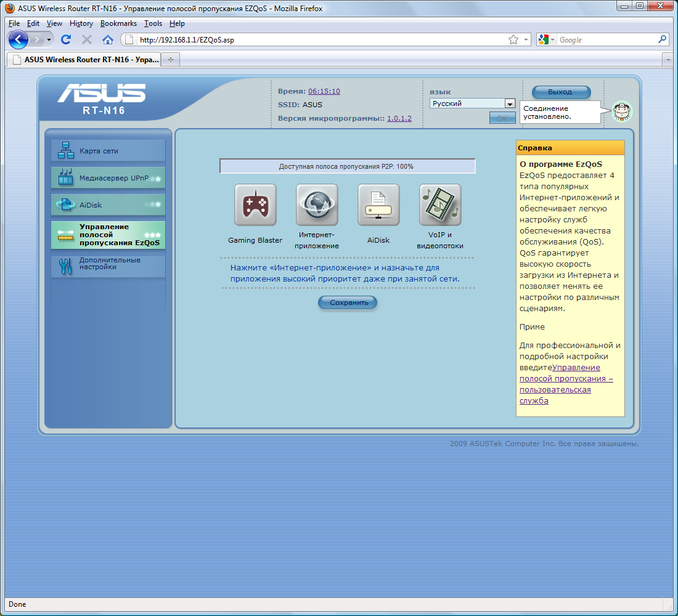Click the Done status bar text
678x616 pixels.
17,604
